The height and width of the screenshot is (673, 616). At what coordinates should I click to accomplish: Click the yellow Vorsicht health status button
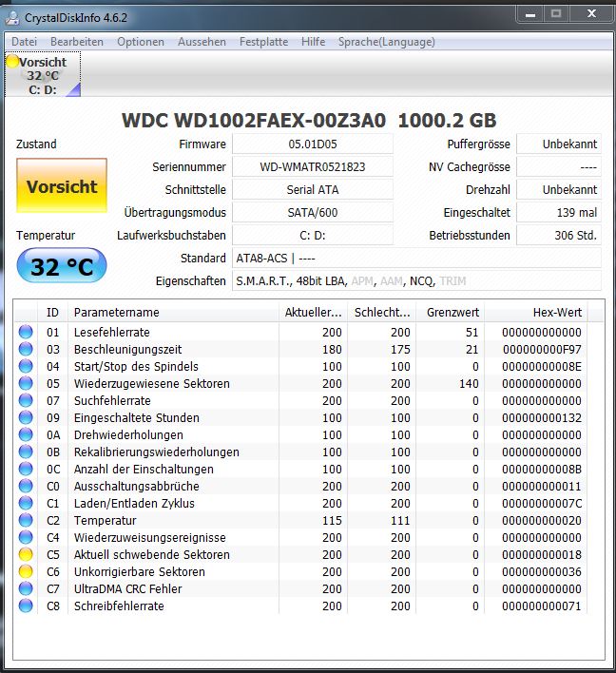62,185
